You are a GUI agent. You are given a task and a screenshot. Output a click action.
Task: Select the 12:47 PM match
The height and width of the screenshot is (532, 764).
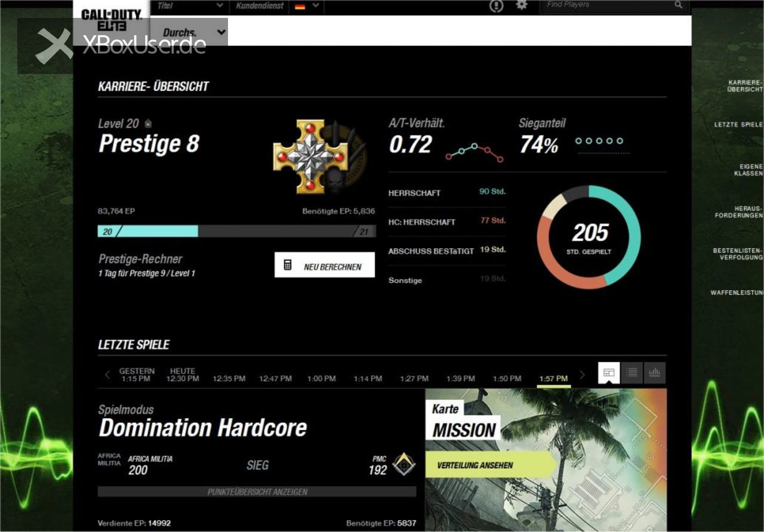coord(275,379)
